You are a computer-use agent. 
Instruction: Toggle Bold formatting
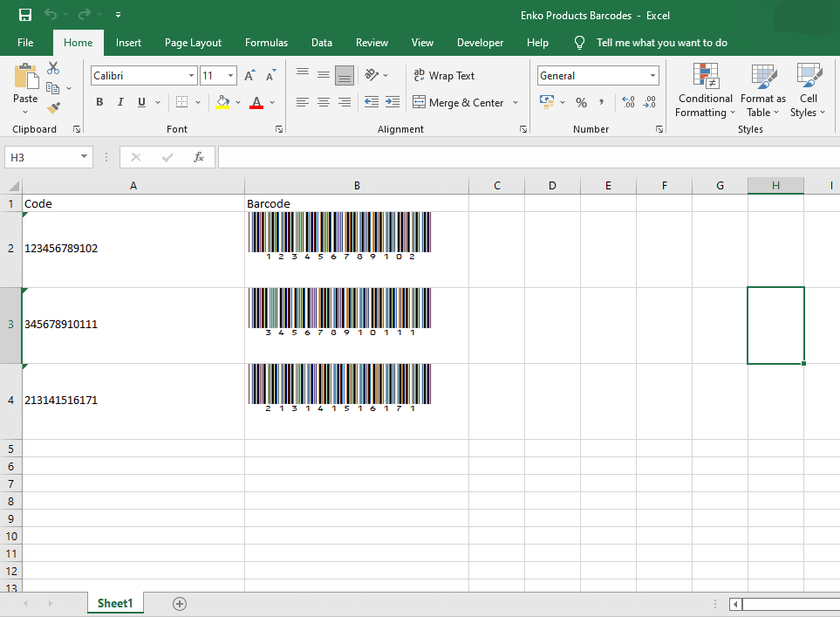tap(99, 102)
